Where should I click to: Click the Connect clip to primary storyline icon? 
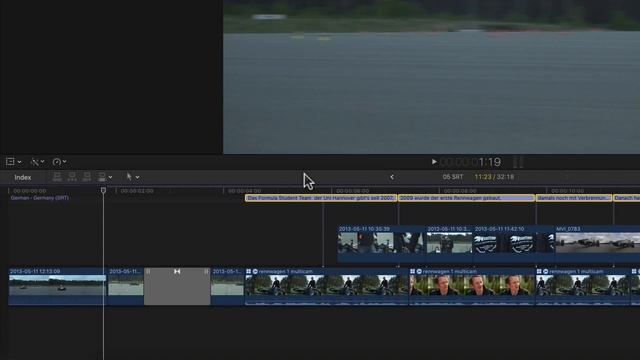57,177
